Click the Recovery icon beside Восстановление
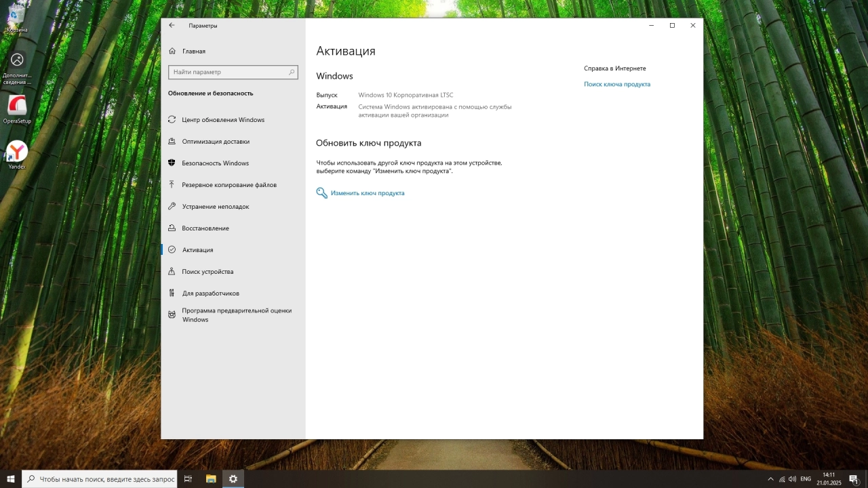 172,228
